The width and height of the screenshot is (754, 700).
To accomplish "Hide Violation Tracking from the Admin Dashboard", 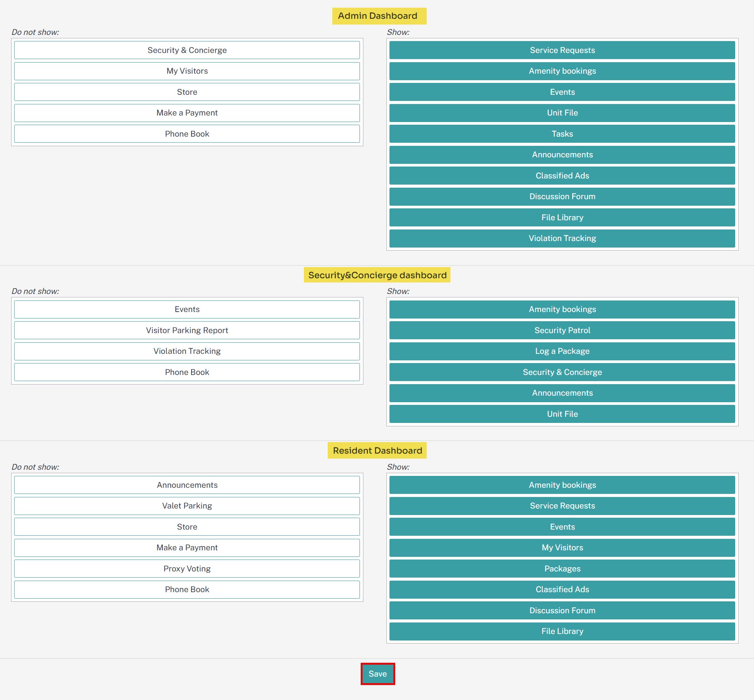I will point(562,238).
